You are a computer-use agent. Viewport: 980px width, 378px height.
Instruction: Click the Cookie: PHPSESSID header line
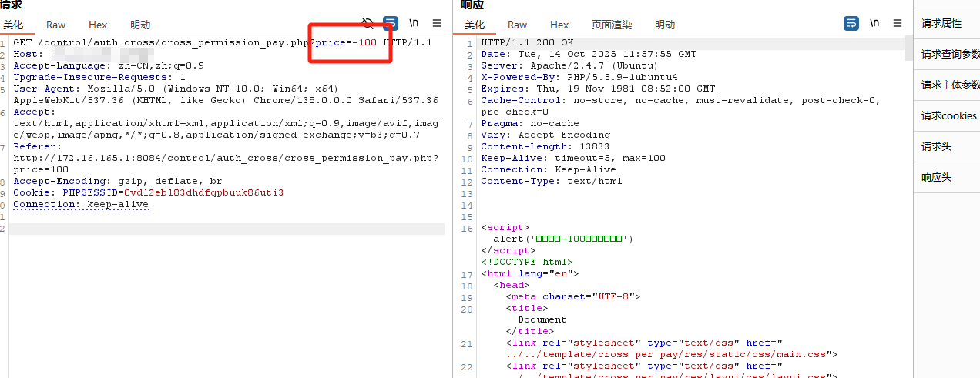(x=148, y=192)
